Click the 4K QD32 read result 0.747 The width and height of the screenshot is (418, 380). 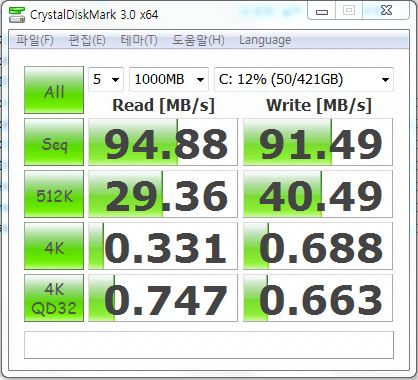pos(163,298)
